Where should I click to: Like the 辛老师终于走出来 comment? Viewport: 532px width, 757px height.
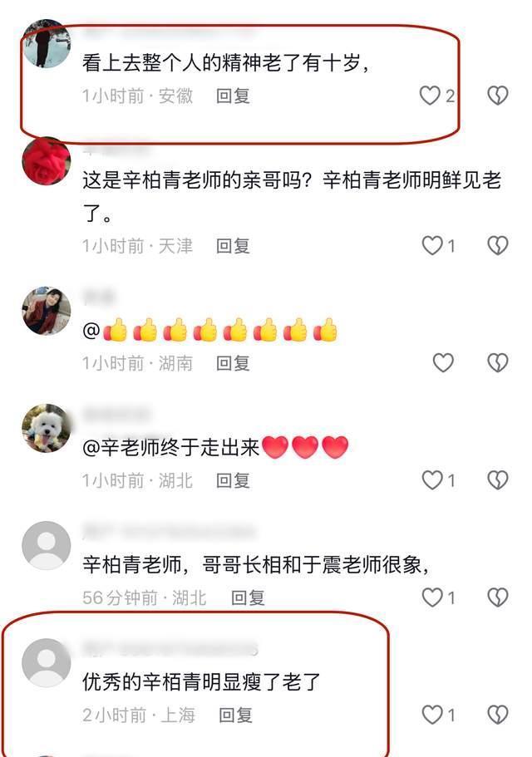(432, 480)
